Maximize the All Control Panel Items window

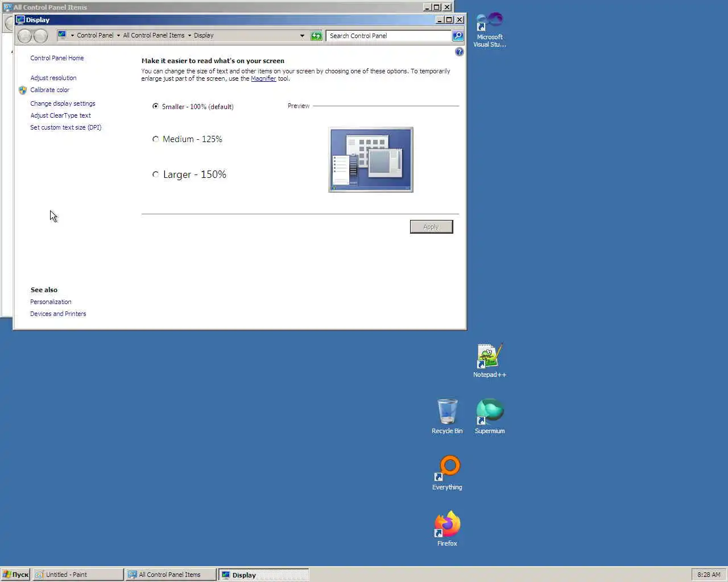(x=436, y=7)
